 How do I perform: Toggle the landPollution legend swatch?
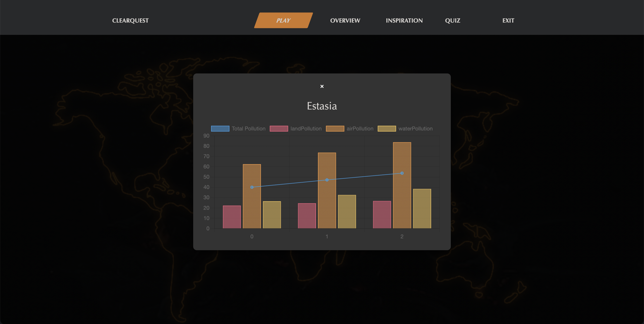point(279,129)
